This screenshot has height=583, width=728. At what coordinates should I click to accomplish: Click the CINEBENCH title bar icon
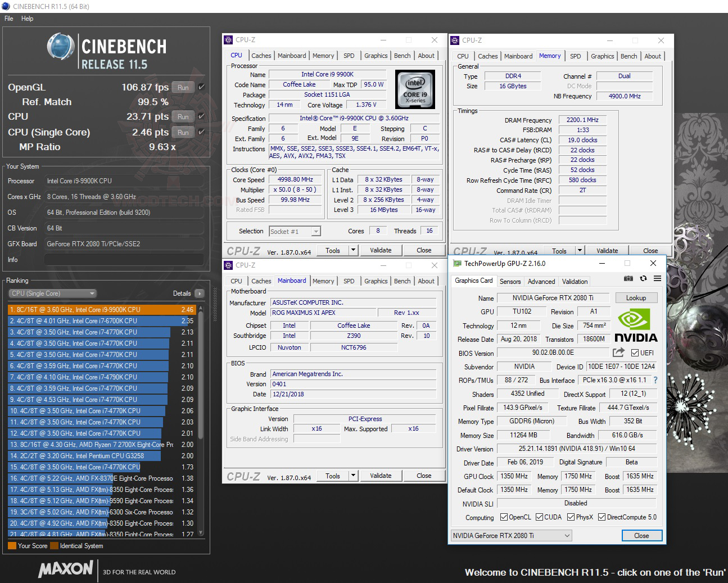point(6,6)
